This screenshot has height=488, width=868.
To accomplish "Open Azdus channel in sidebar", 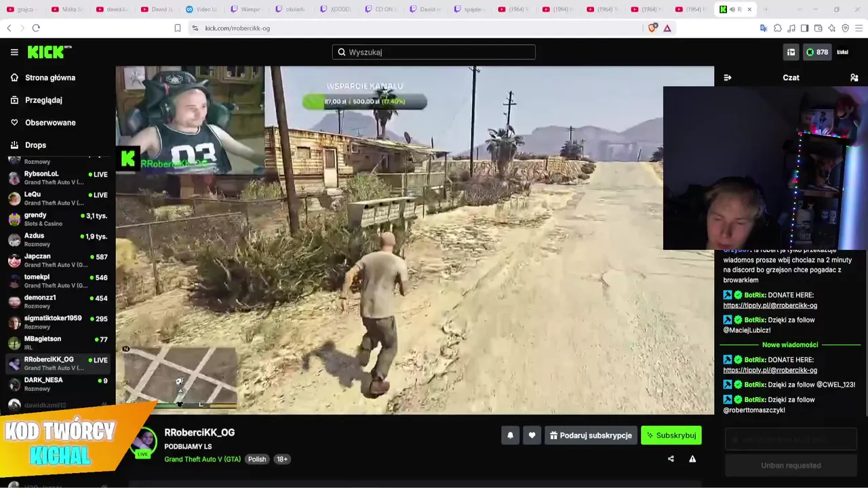I will pos(58,239).
